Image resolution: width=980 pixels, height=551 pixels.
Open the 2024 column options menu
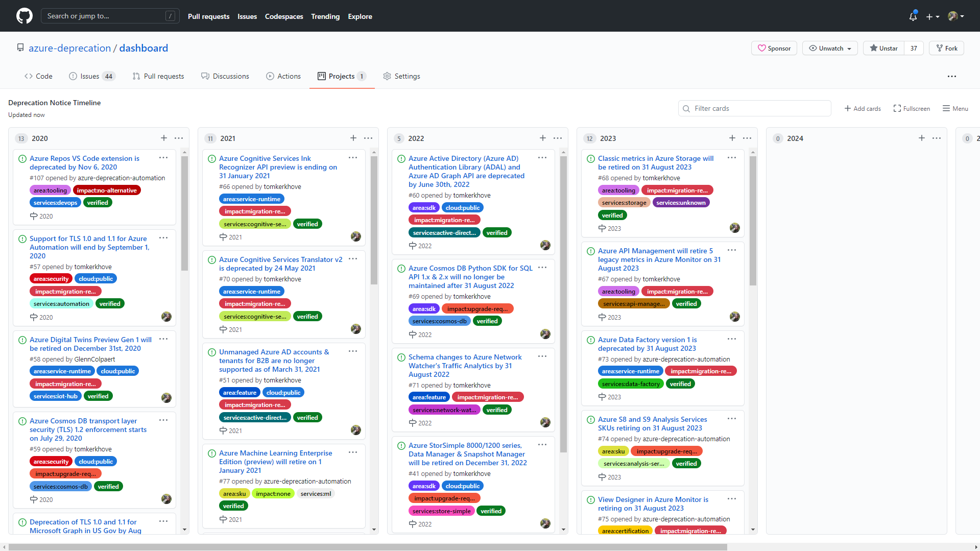click(937, 138)
